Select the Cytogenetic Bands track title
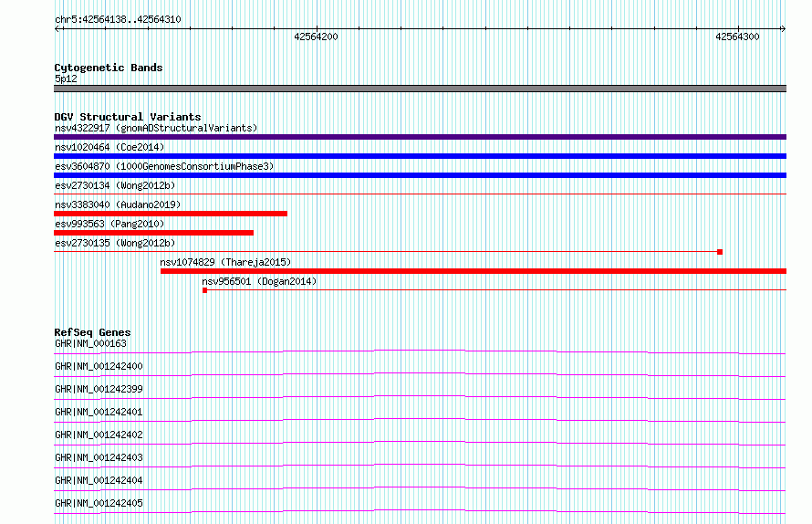This screenshot has width=812, height=524. tap(109, 68)
